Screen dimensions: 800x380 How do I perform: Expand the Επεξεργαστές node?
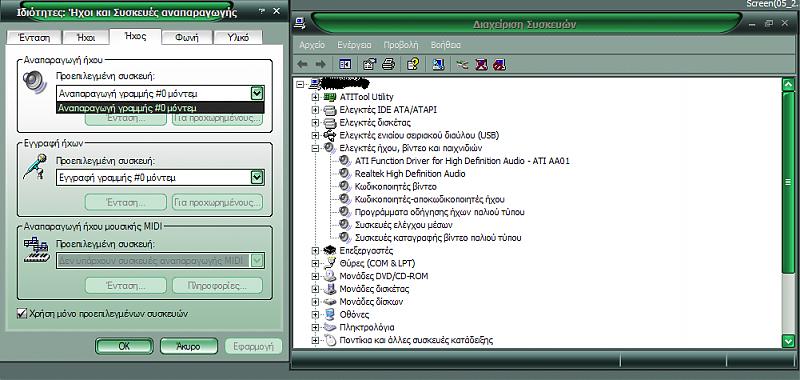[315, 250]
